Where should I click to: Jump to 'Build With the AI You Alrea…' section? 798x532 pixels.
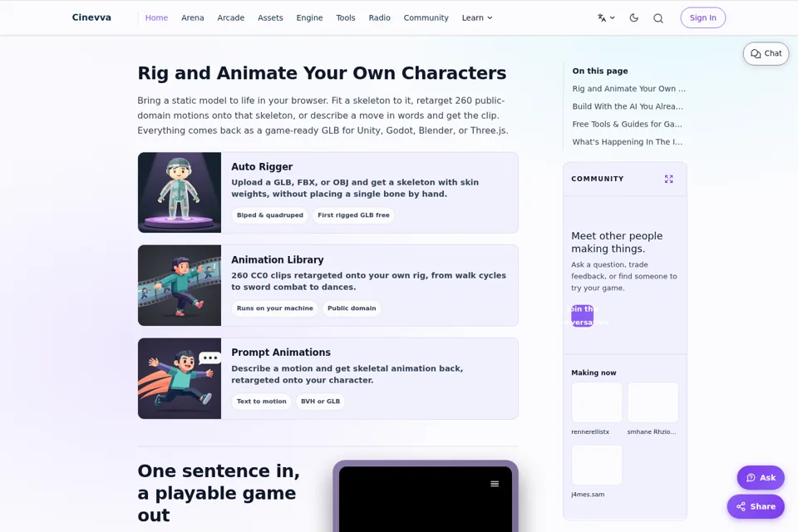point(628,106)
